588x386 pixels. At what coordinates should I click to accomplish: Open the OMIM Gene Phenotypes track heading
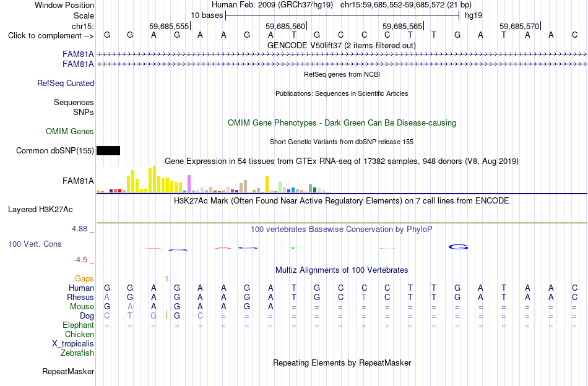coord(342,123)
